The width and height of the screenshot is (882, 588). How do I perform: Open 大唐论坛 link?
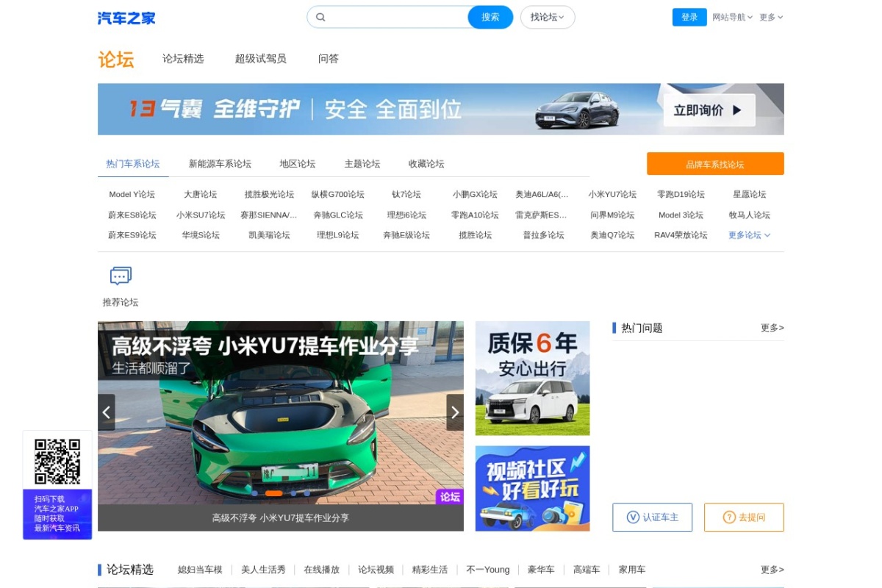(x=201, y=195)
